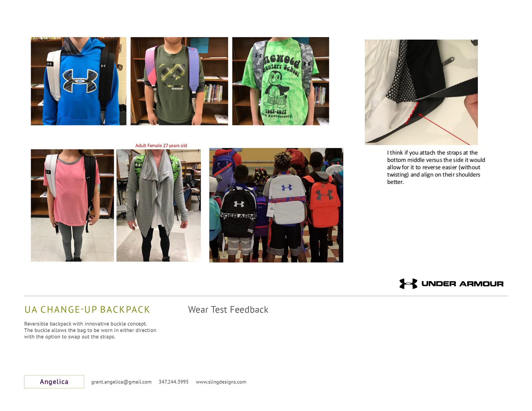Select the gray cardigan adult photo
Viewport: 532px width, 411px height.
point(158,205)
